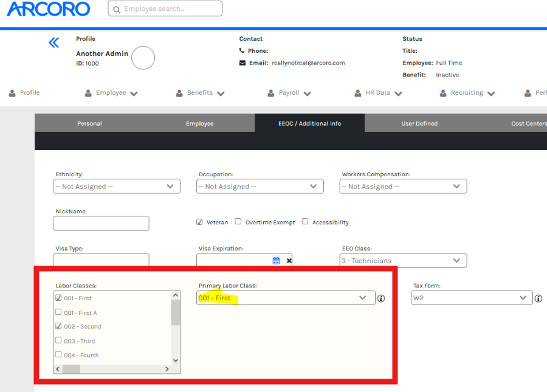The height and width of the screenshot is (392, 547).
Task: Enable the Accessibility checkbox
Action: [305, 221]
